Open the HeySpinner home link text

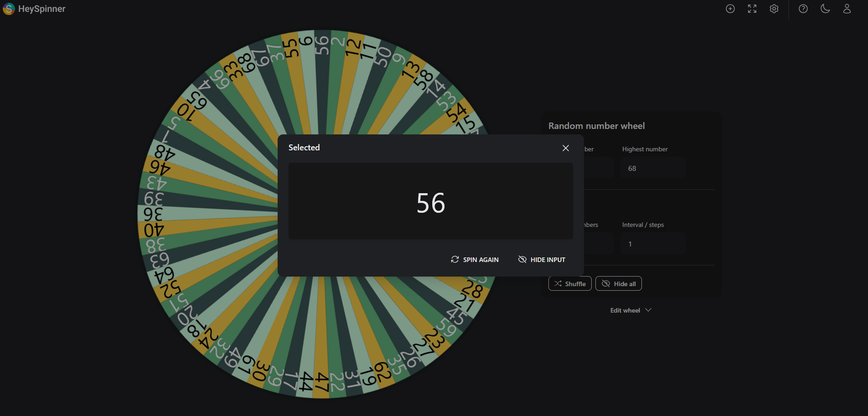tap(41, 9)
